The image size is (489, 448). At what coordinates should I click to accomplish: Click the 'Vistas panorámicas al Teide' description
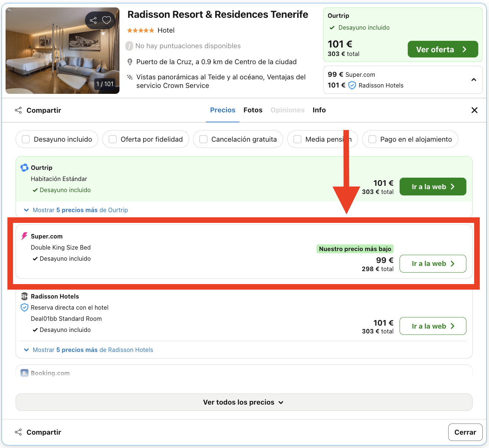click(x=221, y=81)
